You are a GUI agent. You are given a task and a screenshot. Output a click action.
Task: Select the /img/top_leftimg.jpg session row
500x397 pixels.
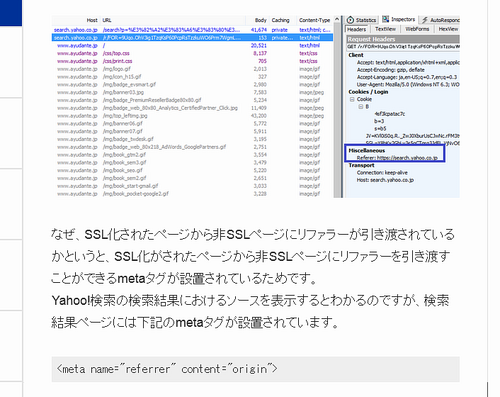point(192,116)
